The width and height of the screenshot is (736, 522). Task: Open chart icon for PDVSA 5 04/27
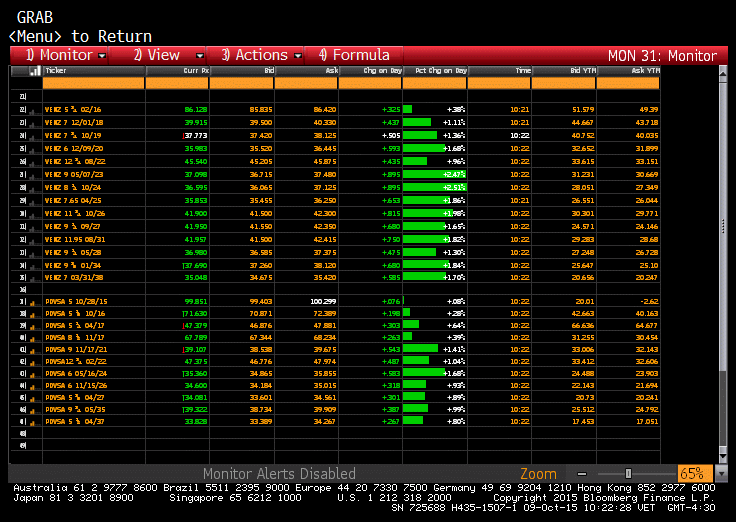pos(33,399)
